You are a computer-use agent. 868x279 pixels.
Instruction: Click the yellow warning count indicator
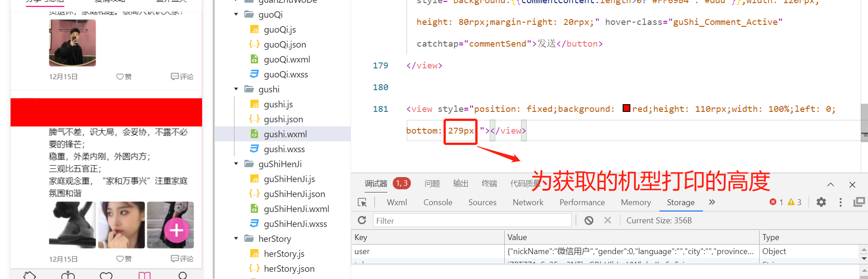pyautogui.click(x=795, y=202)
